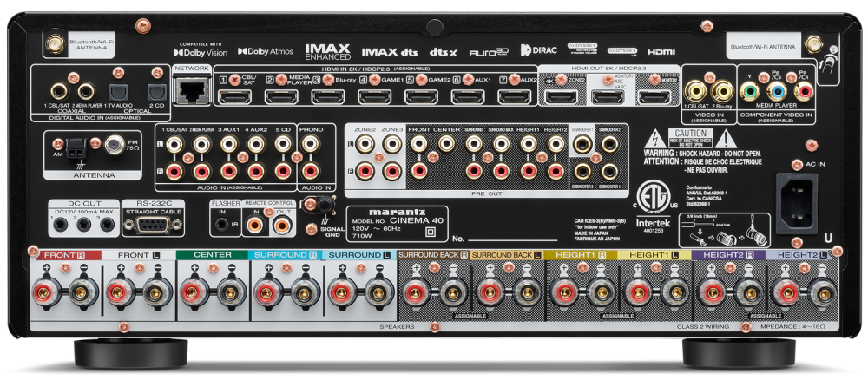Click the FLASHER IN minijack

pyautogui.click(x=222, y=225)
